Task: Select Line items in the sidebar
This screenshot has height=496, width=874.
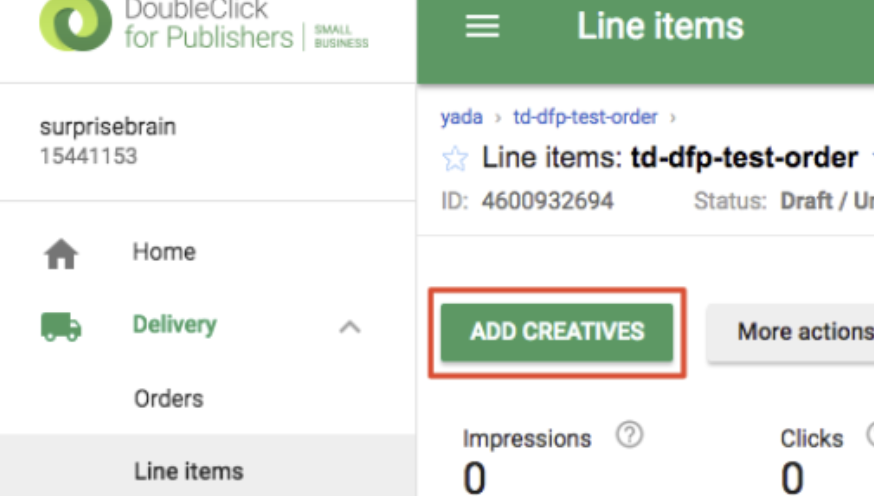Action: pos(188,471)
